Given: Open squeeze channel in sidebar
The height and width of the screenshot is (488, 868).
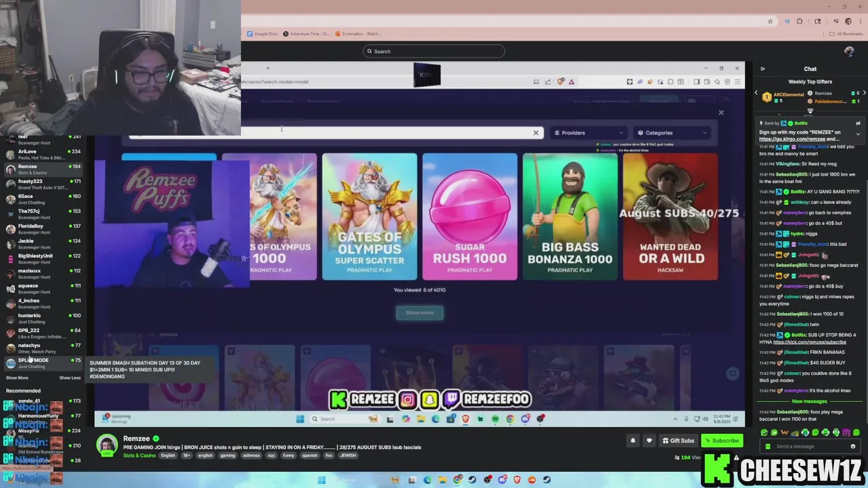Looking at the screenshot, I should (x=42, y=288).
